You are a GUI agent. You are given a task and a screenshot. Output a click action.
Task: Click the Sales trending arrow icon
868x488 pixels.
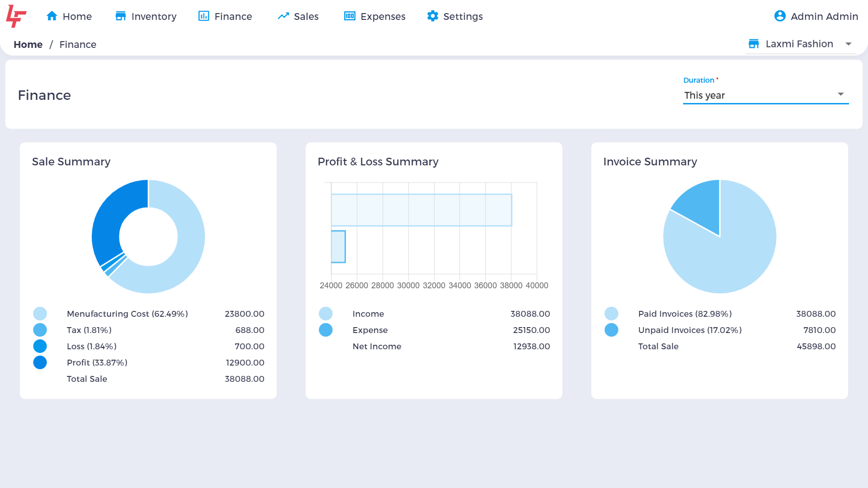coord(283,16)
